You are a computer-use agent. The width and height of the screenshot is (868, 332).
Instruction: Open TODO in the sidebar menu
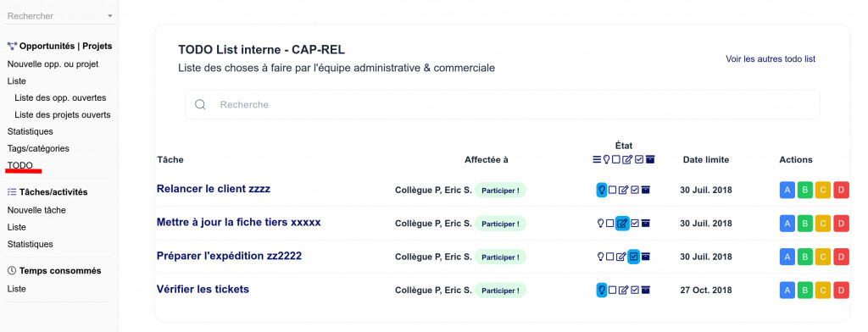pyautogui.click(x=20, y=165)
